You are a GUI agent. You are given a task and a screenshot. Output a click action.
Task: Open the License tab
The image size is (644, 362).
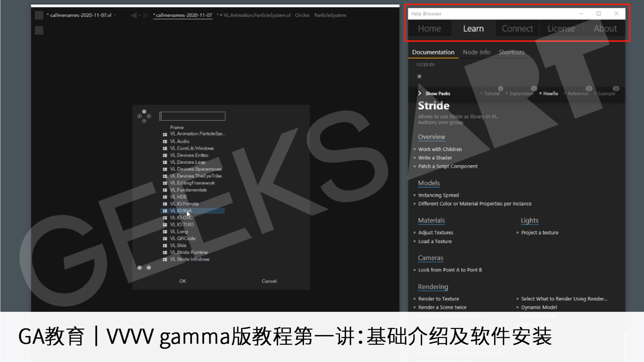point(561,29)
